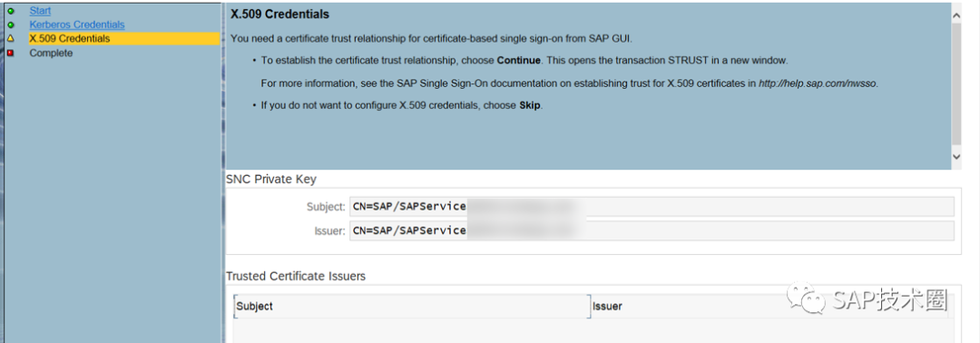Image resolution: width=980 pixels, height=343 pixels.
Task: Click yellow warning triangle beside X.509 Credentials
Action: point(11,39)
